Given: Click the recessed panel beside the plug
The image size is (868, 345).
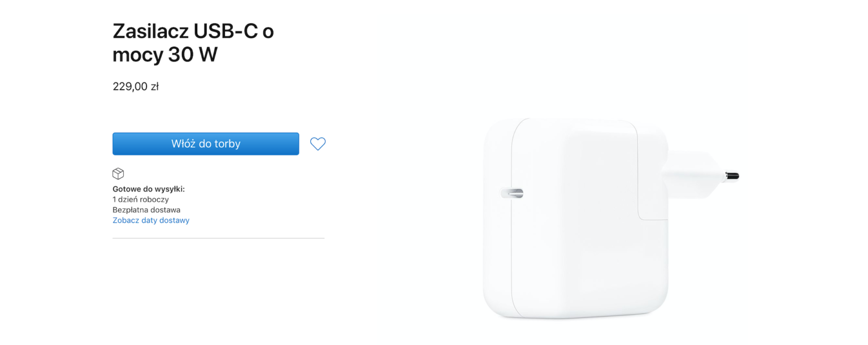Looking at the screenshot, I should [653, 170].
